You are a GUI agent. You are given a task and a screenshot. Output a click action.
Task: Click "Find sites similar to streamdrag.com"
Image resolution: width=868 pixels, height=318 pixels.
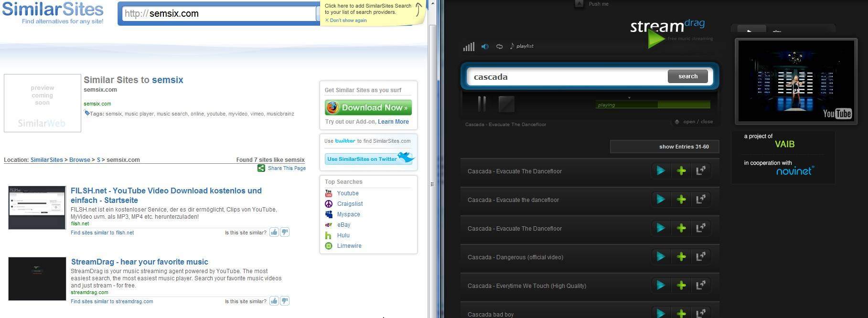coord(112,301)
